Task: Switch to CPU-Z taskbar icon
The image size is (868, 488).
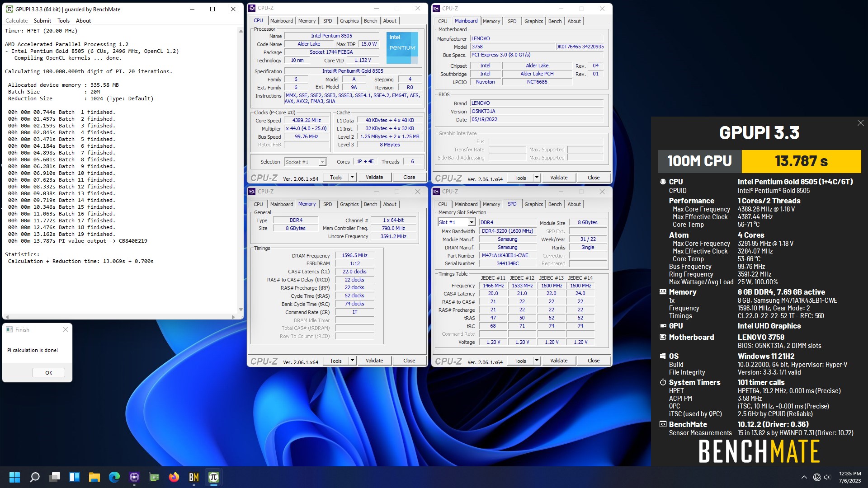Action: pyautogui.click(x=134, y=477)
